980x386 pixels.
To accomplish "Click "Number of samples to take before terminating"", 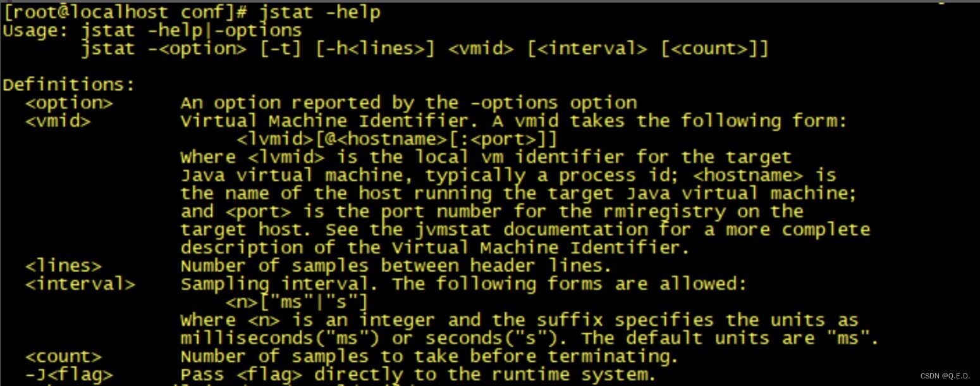I will 429,356.
